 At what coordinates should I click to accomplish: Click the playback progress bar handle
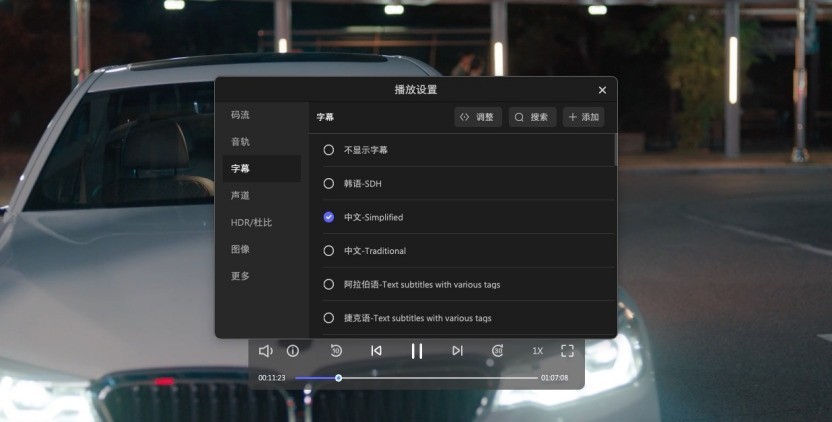338,378
